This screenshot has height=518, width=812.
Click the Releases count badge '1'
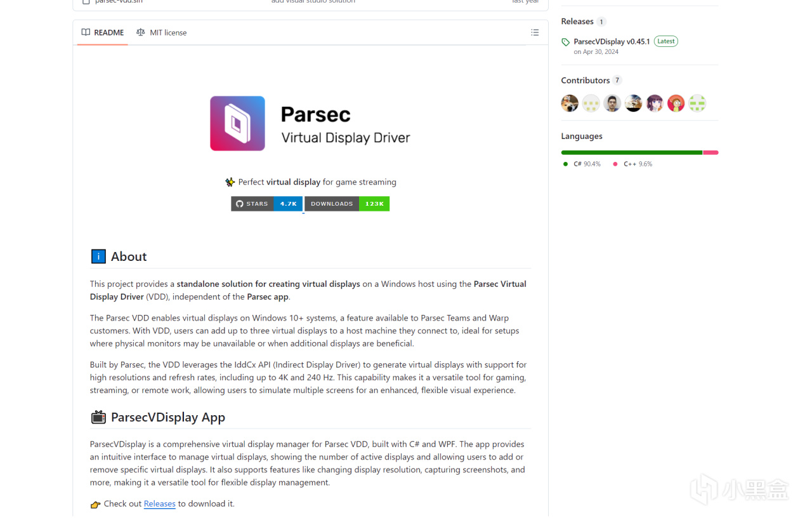(601, 22)
